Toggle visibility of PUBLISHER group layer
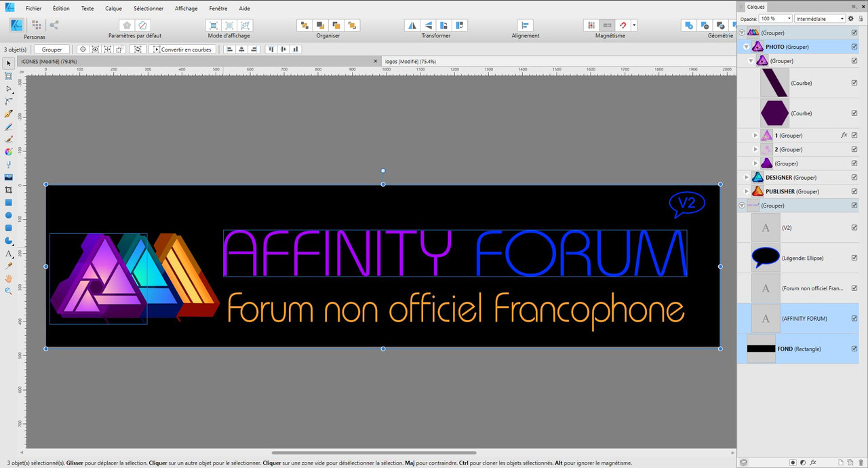The image size is (868, 468). coord(854,191)
